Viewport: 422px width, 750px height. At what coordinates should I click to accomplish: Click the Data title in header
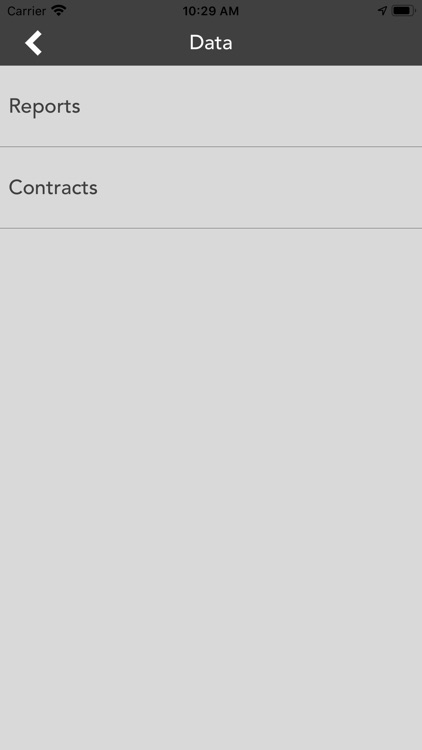tap(211, 43)
